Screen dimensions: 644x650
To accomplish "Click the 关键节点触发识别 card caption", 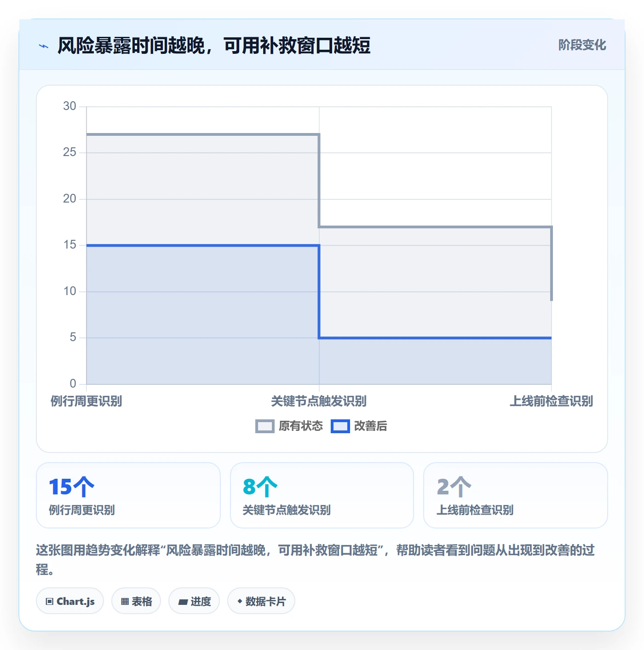I will [x=287, y=510].
